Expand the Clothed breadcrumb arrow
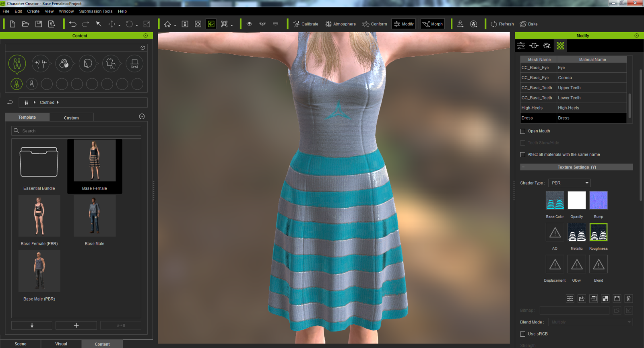 (x=58, y=103)
